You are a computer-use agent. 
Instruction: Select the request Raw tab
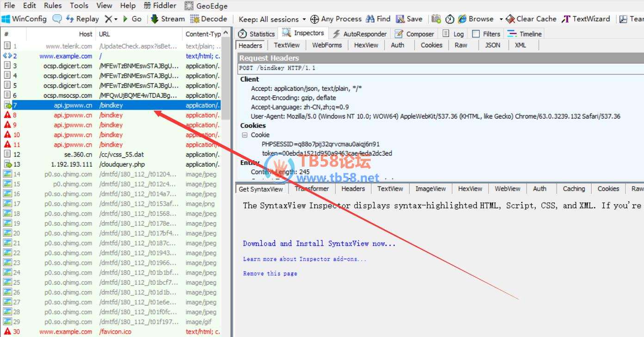point(461,45)
